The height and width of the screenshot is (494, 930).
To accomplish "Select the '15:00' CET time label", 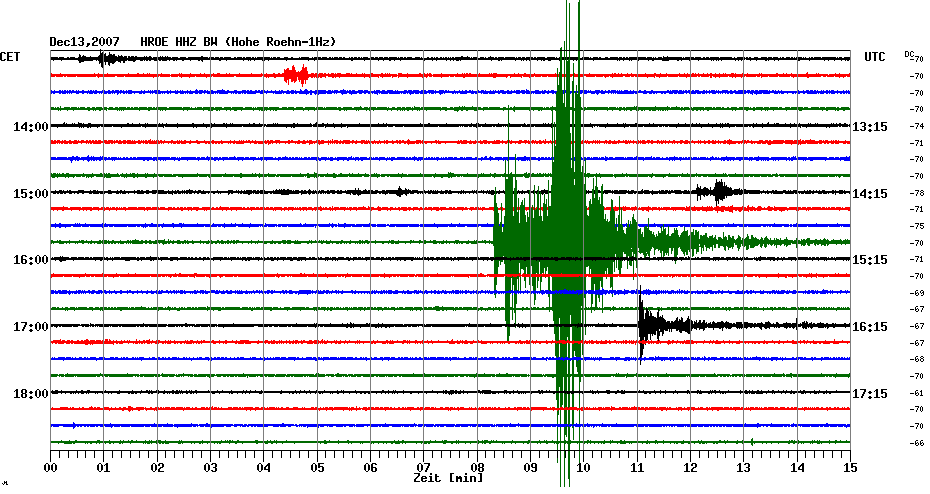I will [31, 194].
